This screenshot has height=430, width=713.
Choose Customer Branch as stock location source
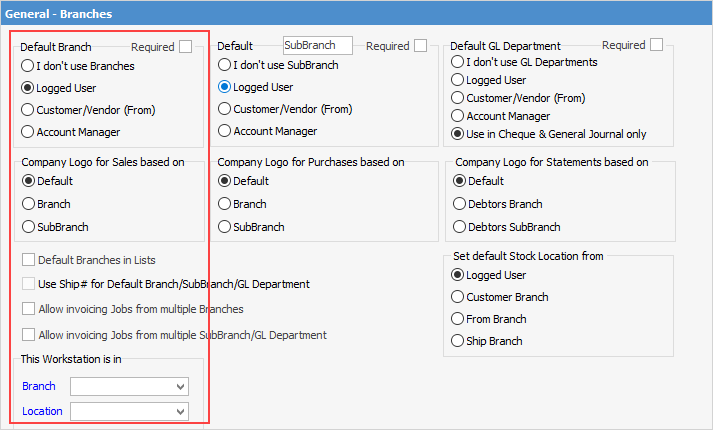459,297
